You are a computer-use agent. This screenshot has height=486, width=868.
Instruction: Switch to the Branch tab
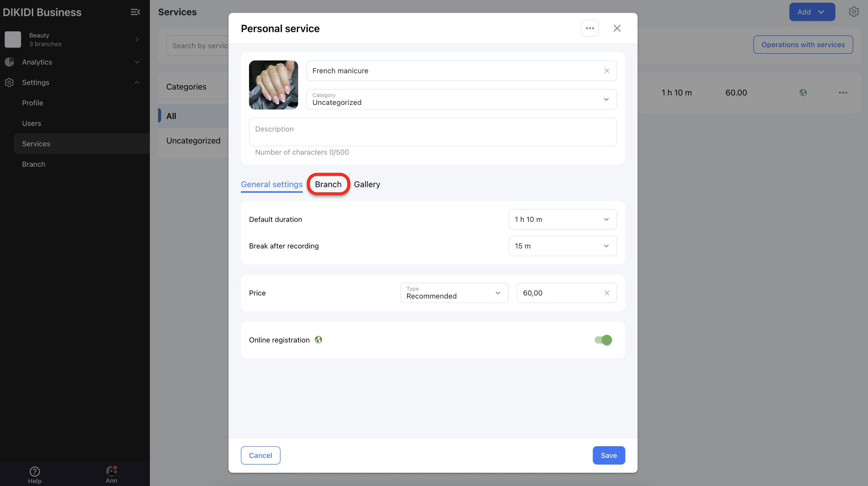[328, 184]
